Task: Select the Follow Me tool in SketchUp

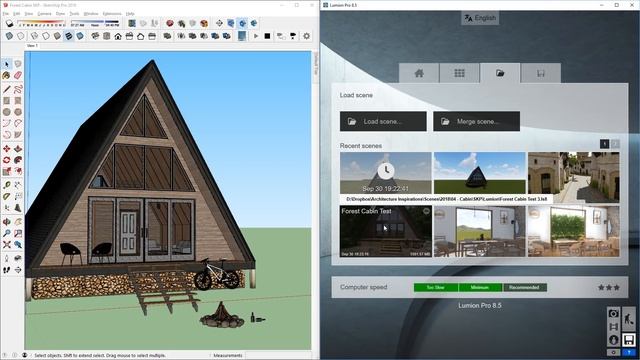Action: (18, 160)
